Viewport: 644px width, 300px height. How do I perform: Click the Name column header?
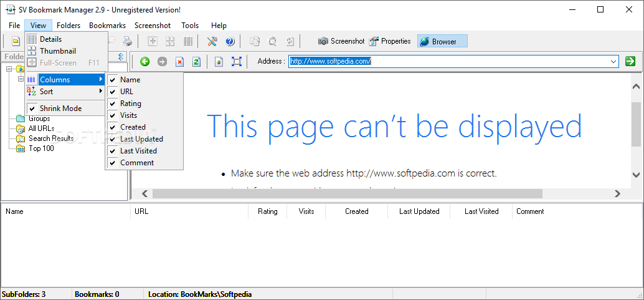tap(66, 211)
